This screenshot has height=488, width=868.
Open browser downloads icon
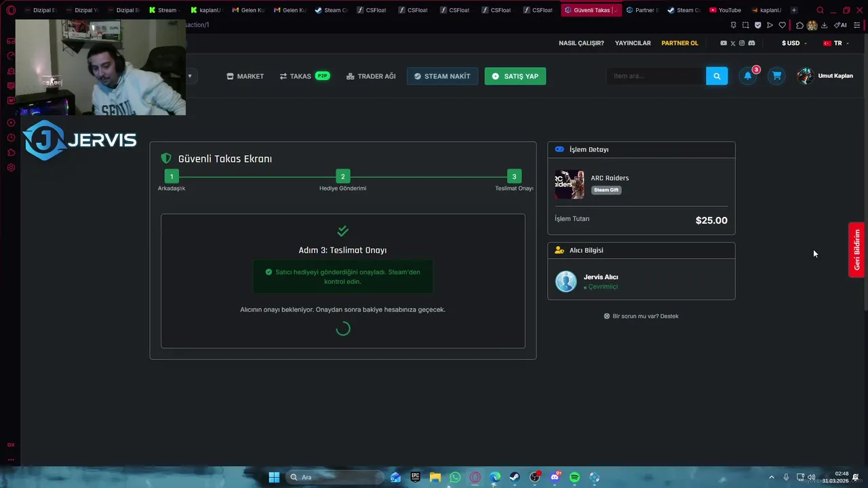coord(825,25)
